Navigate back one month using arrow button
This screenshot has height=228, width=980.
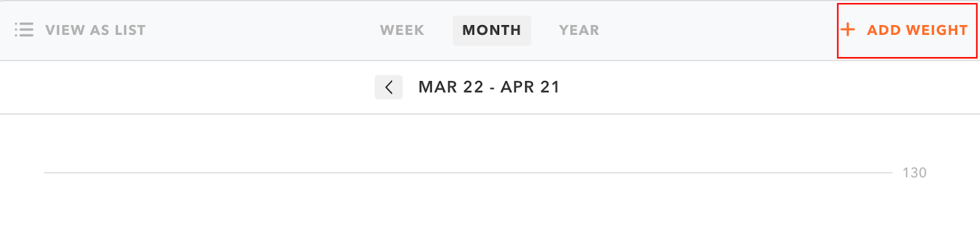388,88
